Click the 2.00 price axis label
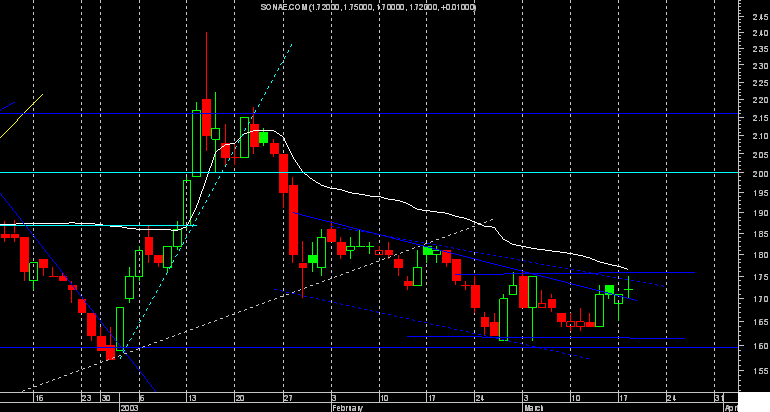The height and width of the screenshot is (412, 770). click(760, 174)
